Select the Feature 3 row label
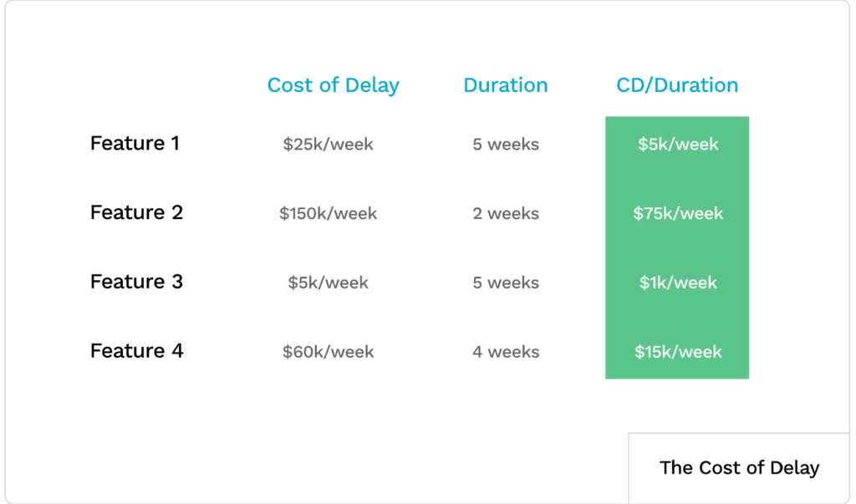Viewport: 856px width, 504px height. (x=136, y=282)
